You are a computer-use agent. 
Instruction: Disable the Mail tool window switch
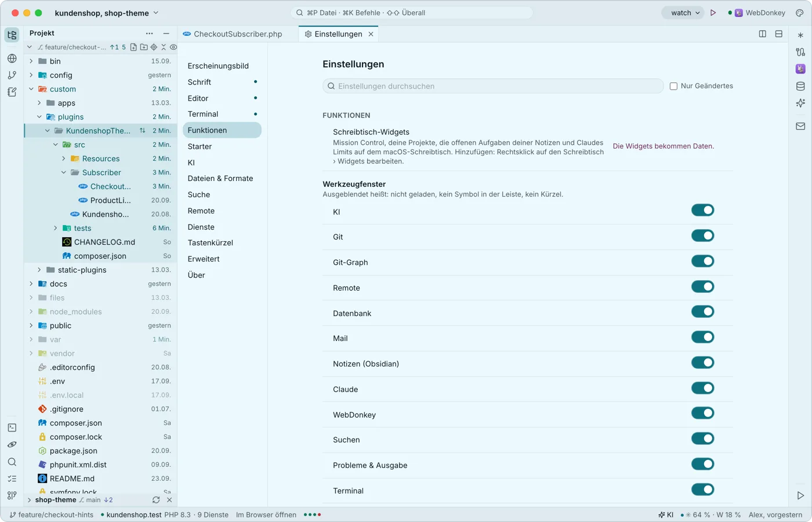702,338
